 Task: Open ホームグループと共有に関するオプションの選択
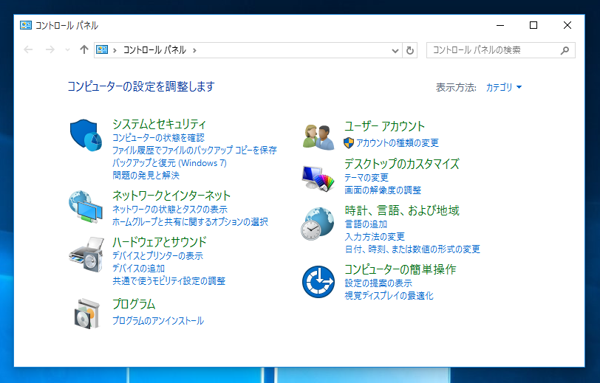(x=190, y=222)
